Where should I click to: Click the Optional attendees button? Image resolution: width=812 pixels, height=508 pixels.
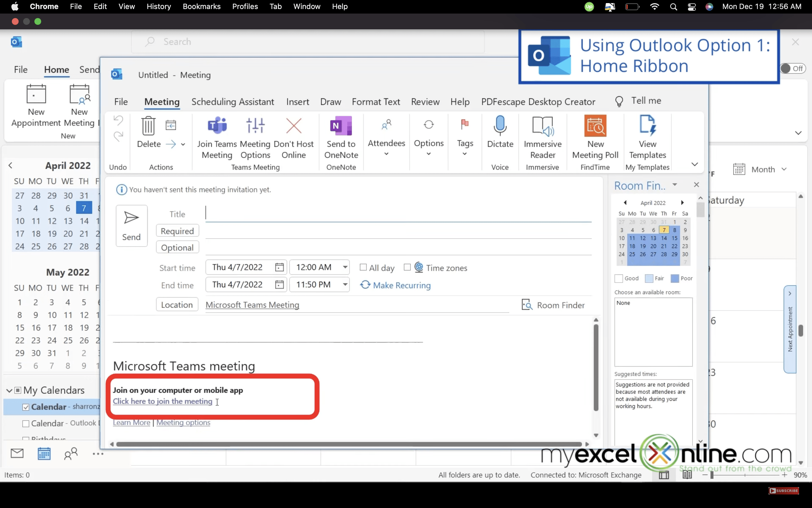click(177, 248)
